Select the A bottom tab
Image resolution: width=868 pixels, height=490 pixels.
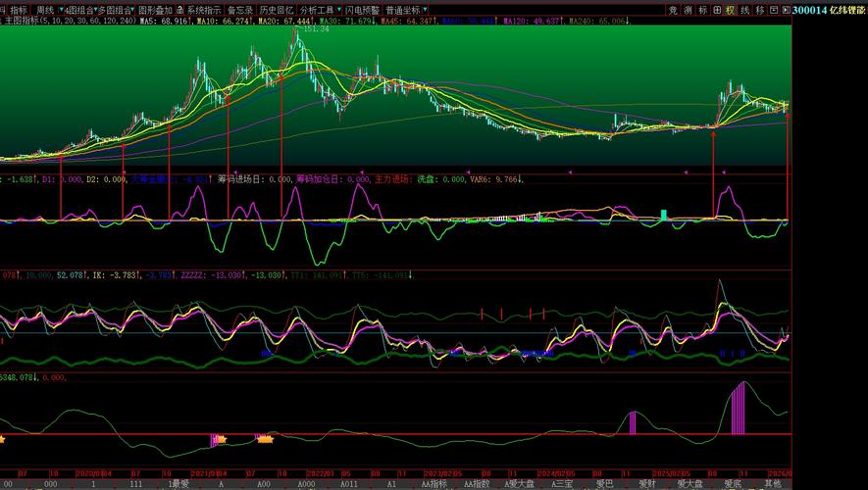(x=221, y=484)
